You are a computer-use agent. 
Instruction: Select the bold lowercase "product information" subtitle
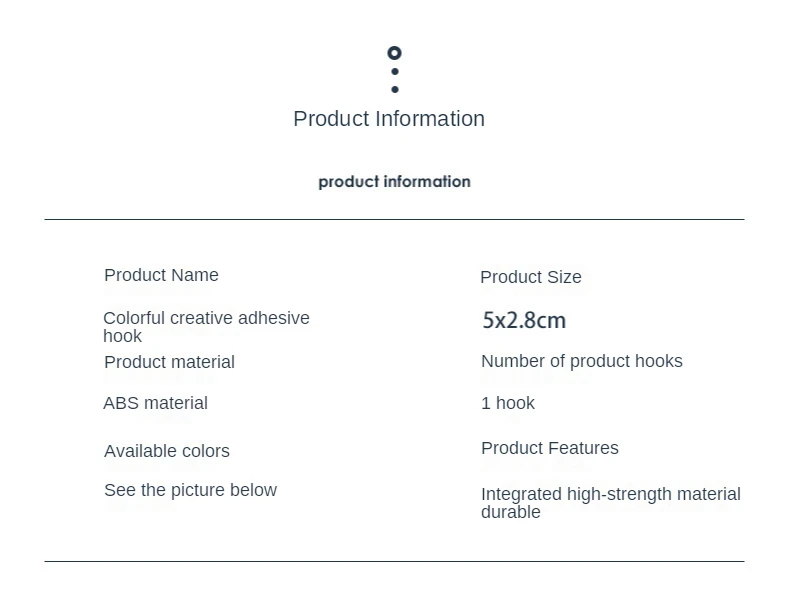click(394, 182)
